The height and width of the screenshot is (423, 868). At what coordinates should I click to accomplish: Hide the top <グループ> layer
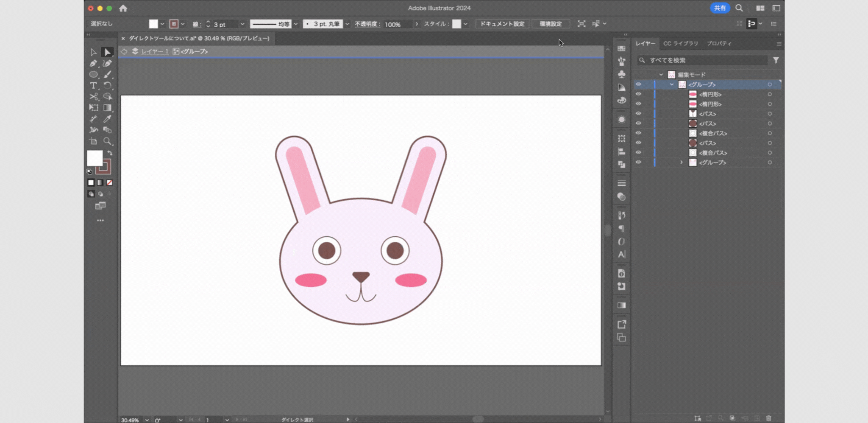638,84
